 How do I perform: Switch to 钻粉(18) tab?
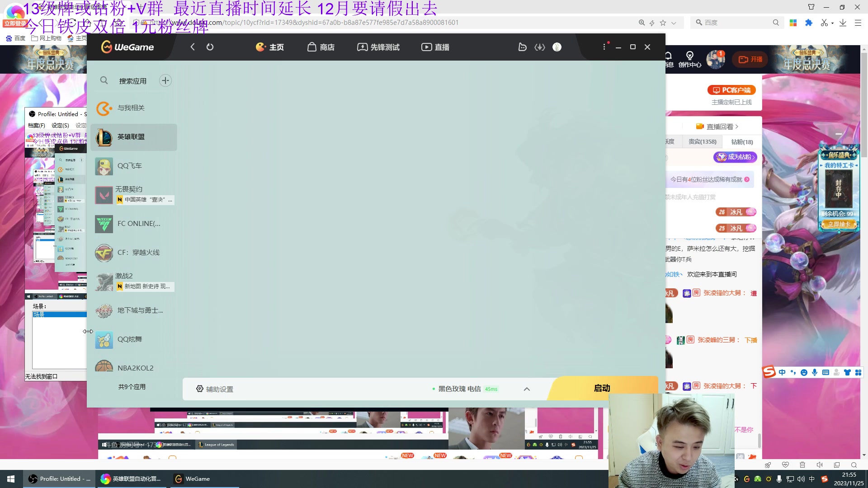coord(742,142)
